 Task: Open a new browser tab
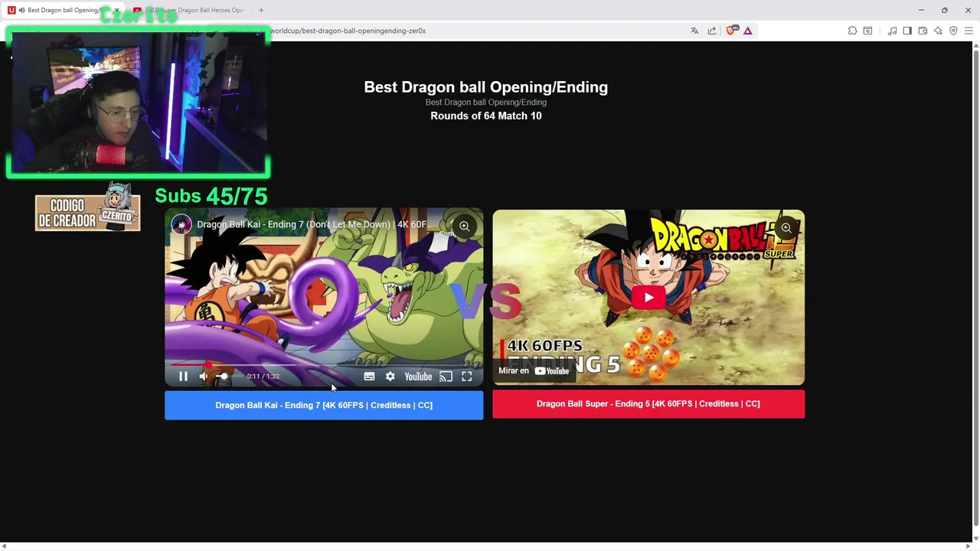[x=261, y=10]
